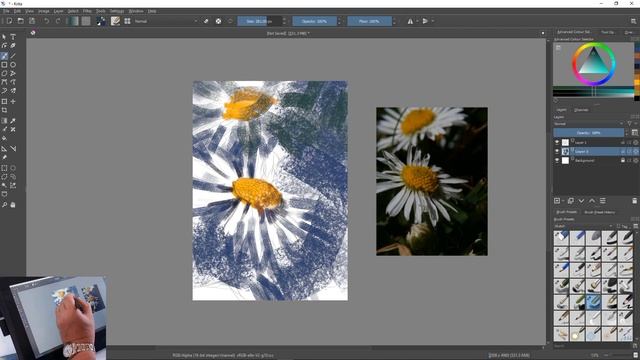Open the brush presets grid icon

[127, 21]
